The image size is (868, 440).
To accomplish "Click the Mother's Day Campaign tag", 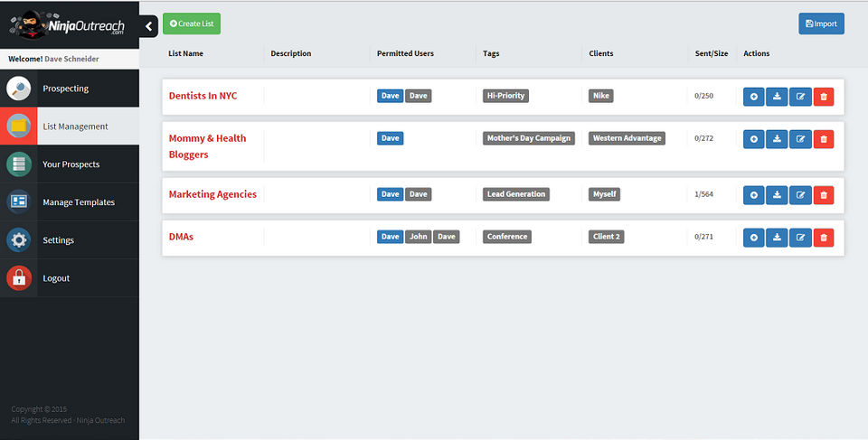I will pos(529,138).
